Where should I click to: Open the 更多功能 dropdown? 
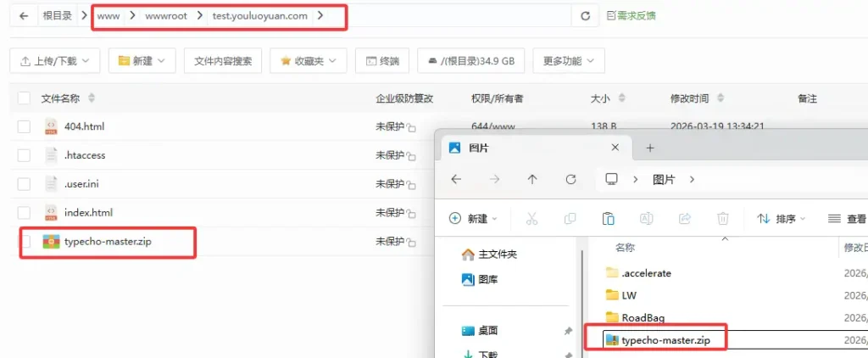click(569, 61)
